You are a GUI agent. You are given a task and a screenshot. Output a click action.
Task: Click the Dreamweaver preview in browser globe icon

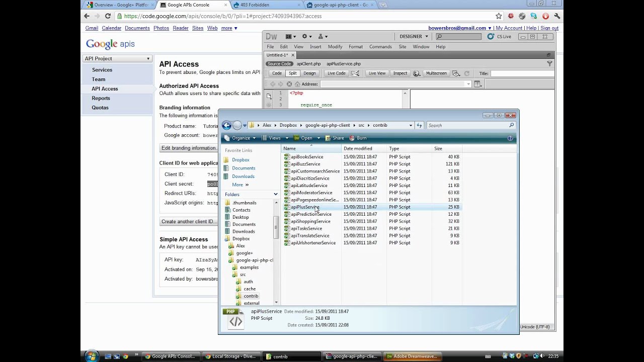point(417,73)
